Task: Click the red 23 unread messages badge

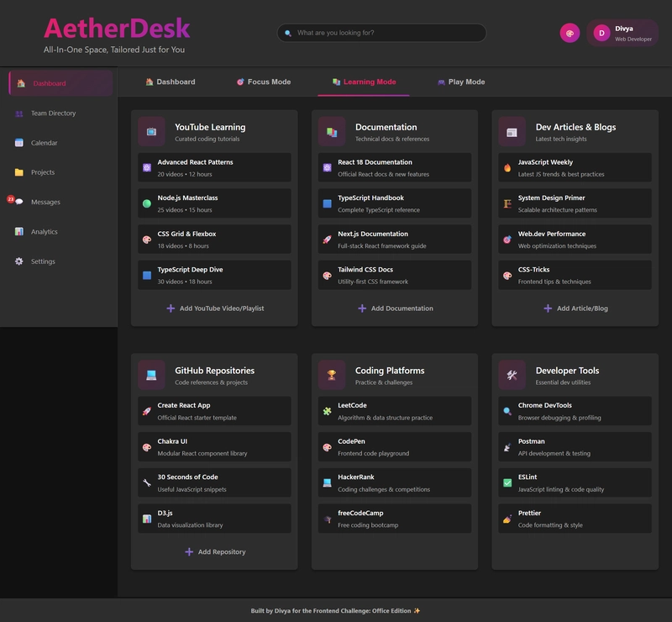Action: click(x=11, y=199)
